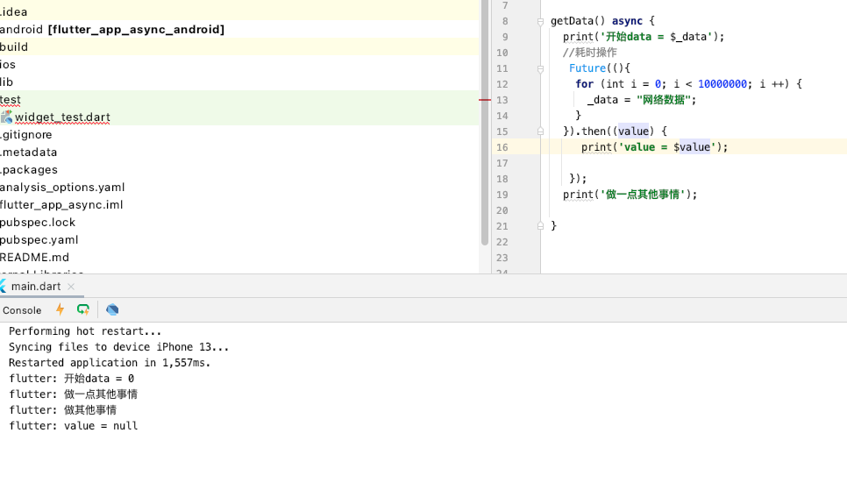The width and height of the screenshot is (847, 504).
Task: Select the lib folder
Action: 6,82
